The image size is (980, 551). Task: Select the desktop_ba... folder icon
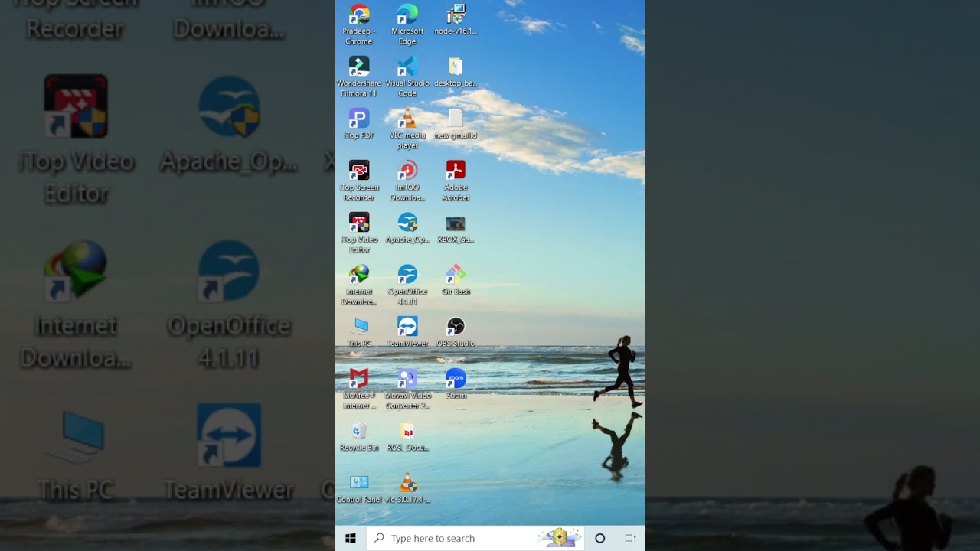pyautogui.click(x=456, y=71)
